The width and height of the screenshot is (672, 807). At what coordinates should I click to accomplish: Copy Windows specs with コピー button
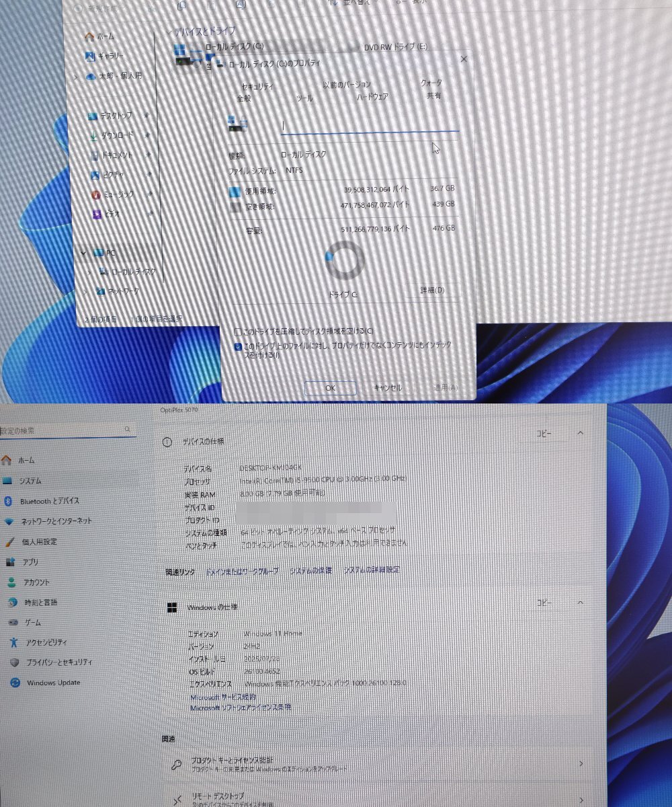[x=544, y=603]
